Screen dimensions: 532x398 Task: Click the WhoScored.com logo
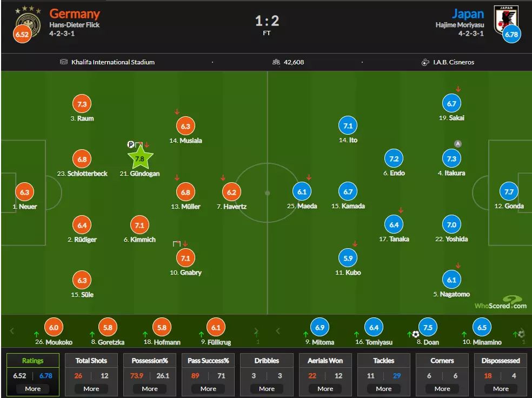click(500, 303)
